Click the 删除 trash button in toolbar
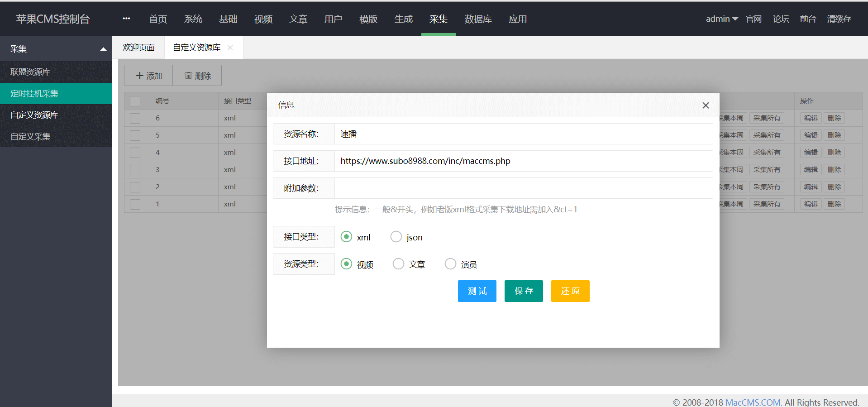Screen dimensions: 868x407 click(x=198, y=76)
